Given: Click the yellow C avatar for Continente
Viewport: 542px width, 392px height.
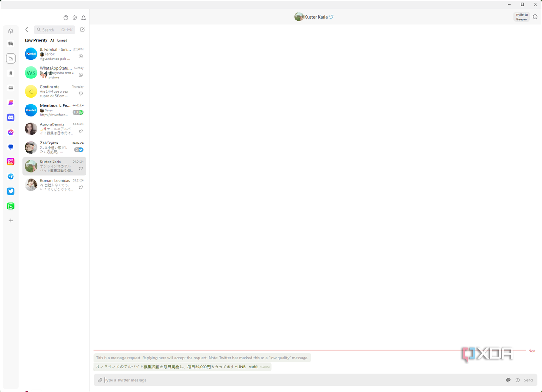Looking at the screenshot, I should [x=31, y=91].
